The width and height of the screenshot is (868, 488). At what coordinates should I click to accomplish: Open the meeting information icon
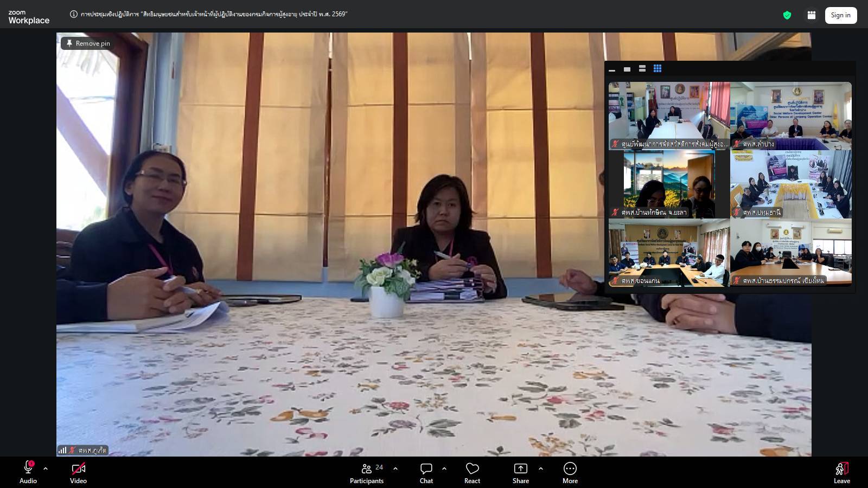click(x=74, y=14)
